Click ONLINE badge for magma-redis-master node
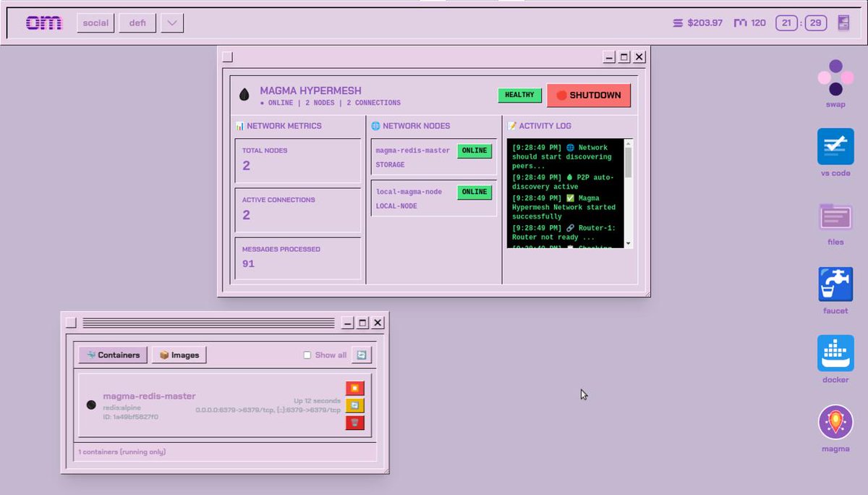The height and width of the screenshot is (495, 868). tap(475, 151)
